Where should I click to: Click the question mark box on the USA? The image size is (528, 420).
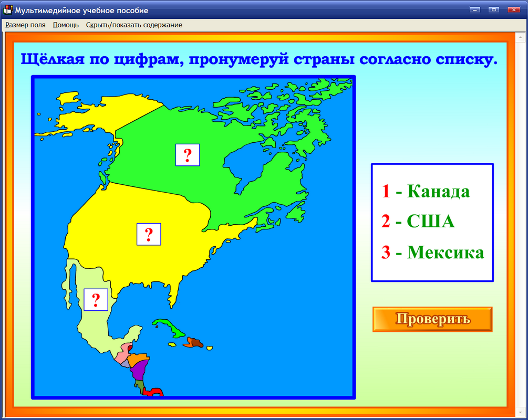149,234
